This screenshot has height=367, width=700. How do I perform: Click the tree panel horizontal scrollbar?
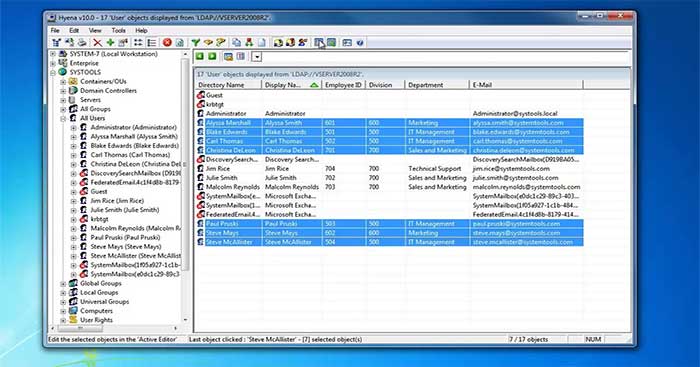80,328
